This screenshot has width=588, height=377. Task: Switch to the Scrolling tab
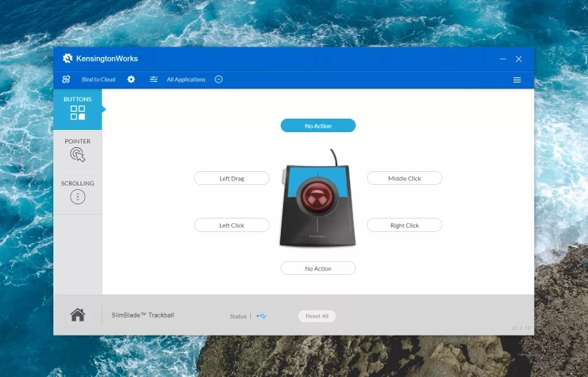coord(77,193)
